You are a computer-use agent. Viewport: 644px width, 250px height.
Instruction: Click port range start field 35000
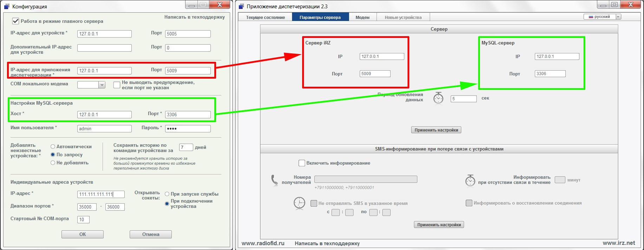tap(87, 207)
